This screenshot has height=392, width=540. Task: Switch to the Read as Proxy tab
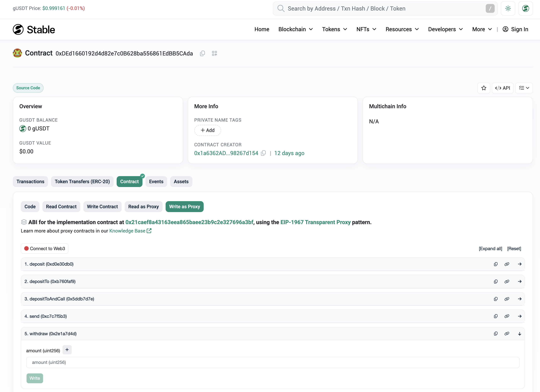coord(143,207)
